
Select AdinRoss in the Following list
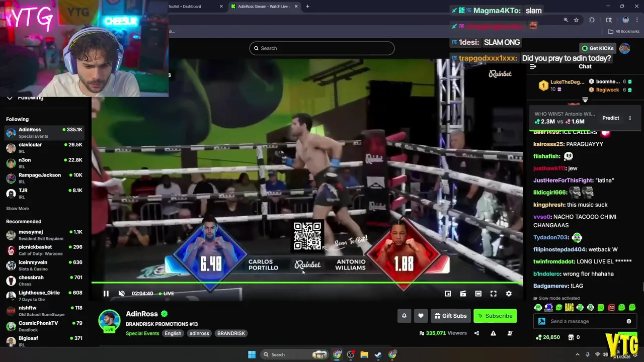(44, 133)
